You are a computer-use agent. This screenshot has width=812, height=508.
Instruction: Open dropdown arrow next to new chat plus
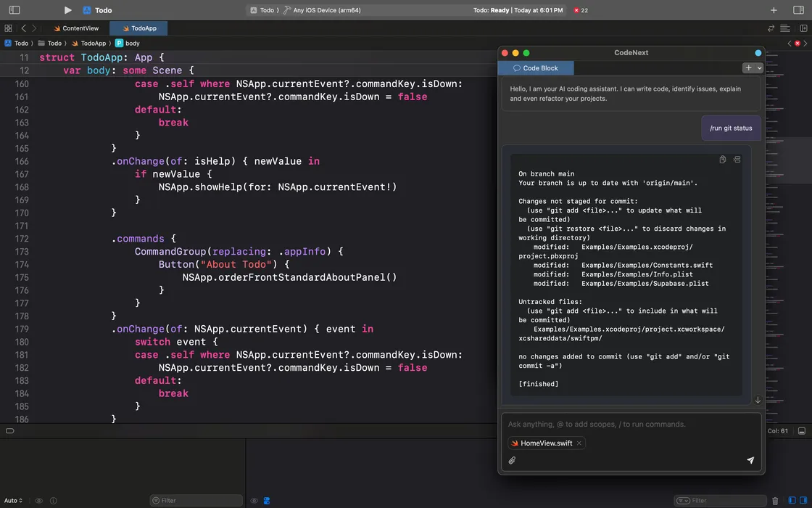(759, 68)
